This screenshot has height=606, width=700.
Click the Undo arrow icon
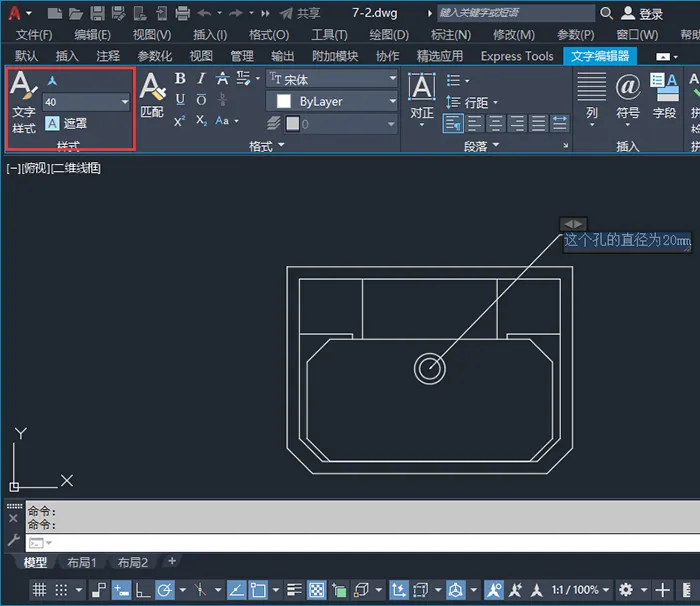point(204,13)
